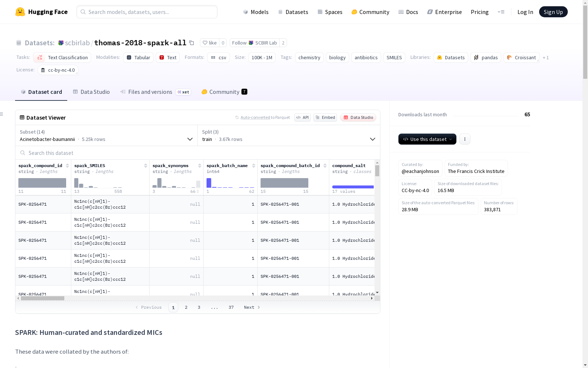The image size is (588, 368).
Task: Sort the spark_compound_id column
Action: 67,166
